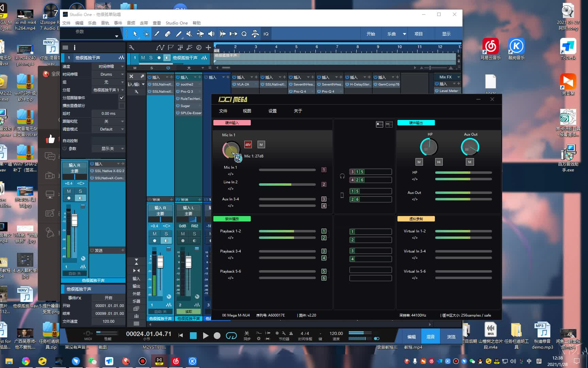Toggle Hi gain for HP output
Viewport: 588px width, 368px height.
(439, 162)
